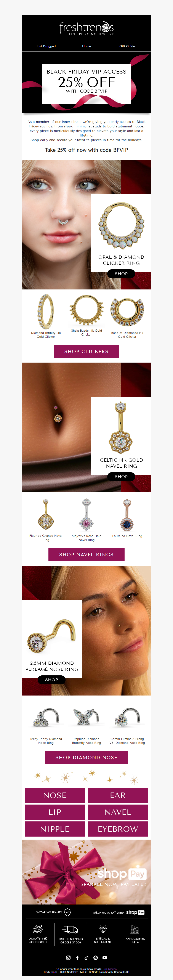
Task: Open the TikTok icon in footer
Action: coord(86,958)
